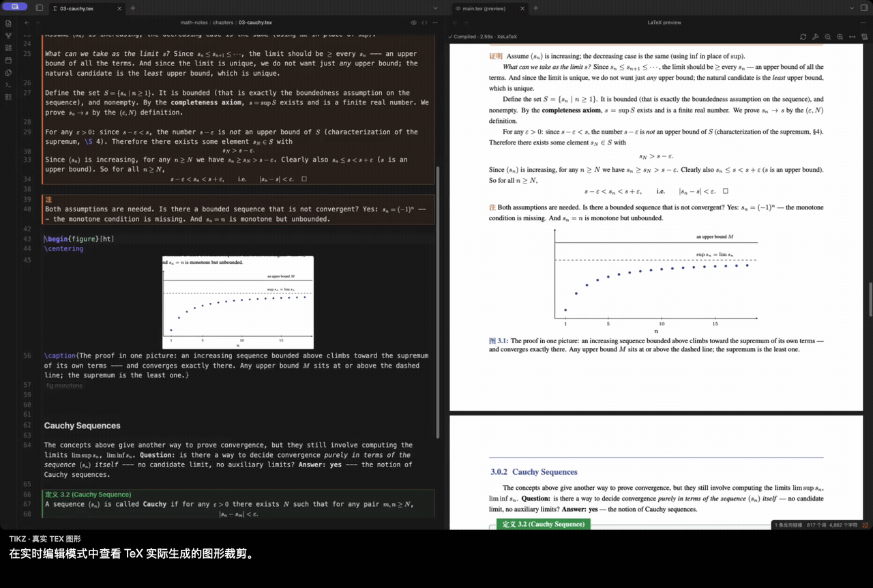Click the word count in the status bar

click(816, 525)
